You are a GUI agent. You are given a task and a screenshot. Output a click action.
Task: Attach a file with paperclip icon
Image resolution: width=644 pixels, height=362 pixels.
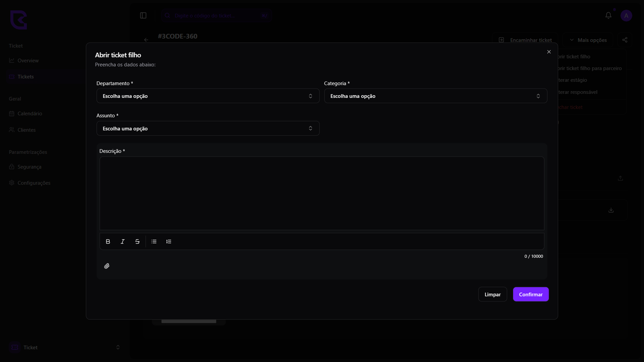coord(107,266)
